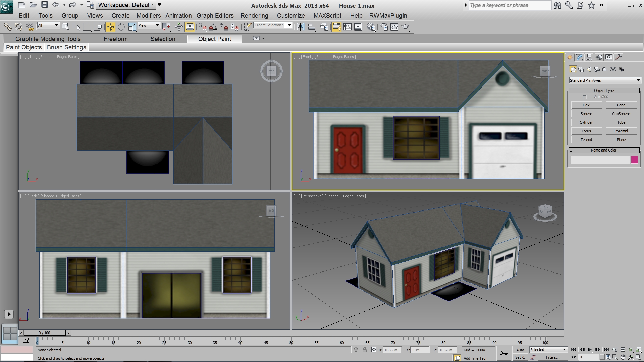Viewport: 644px width, 362px height.
Task: Open the Material Editor icon
Action: point(371,27)
